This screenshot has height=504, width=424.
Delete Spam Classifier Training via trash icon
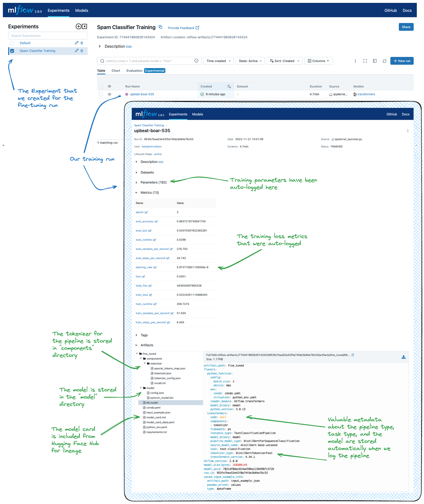[82, 51]
